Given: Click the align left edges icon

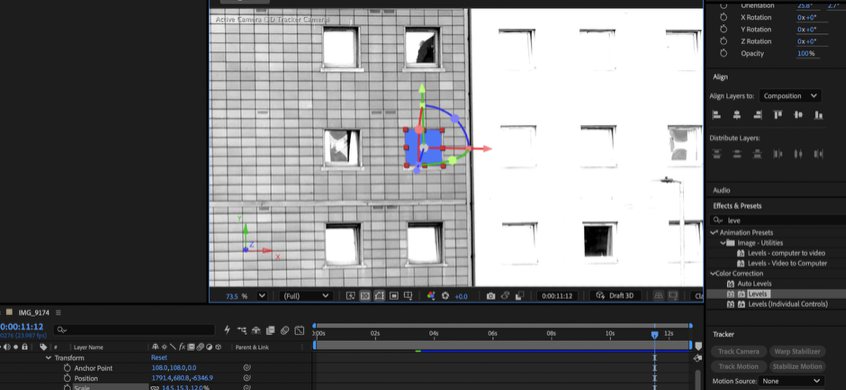Looking at the screenshot, I should pos(717,114).
